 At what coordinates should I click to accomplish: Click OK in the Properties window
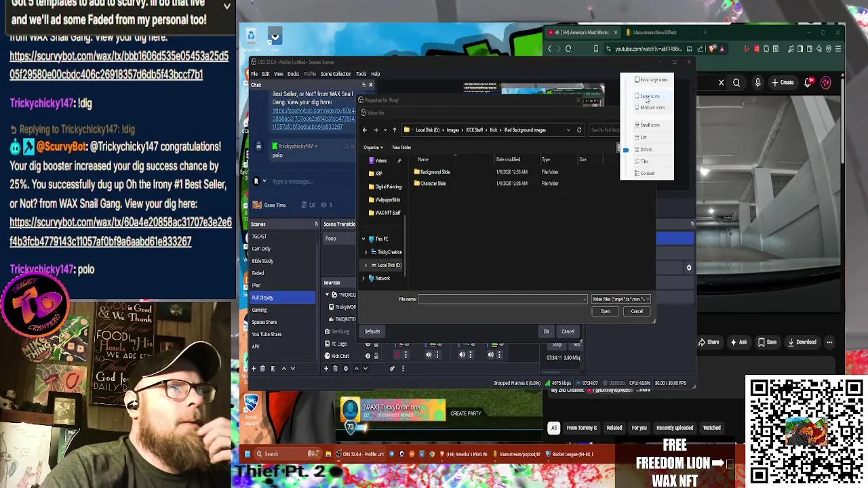click(x=546, y=331)
